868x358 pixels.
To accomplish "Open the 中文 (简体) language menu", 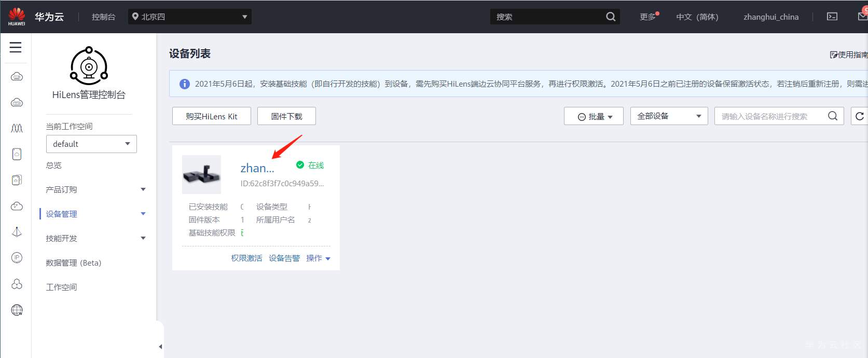I will coord(697,17).
